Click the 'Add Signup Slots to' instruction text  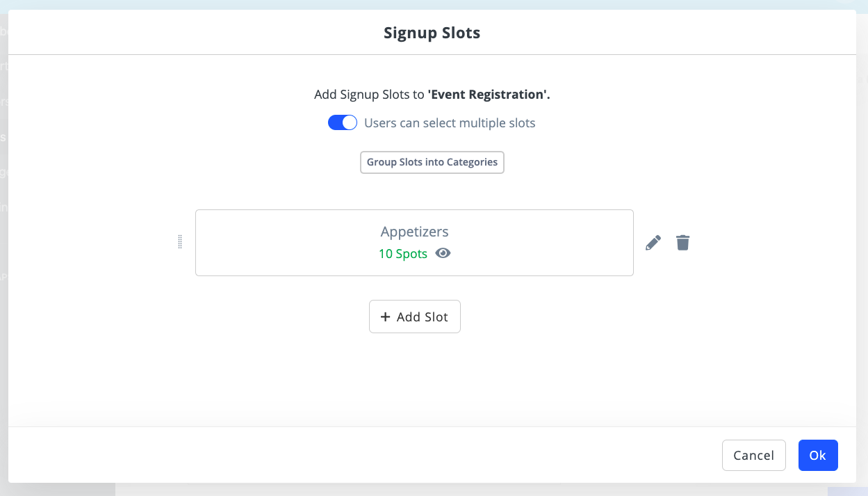pos(369,95)
